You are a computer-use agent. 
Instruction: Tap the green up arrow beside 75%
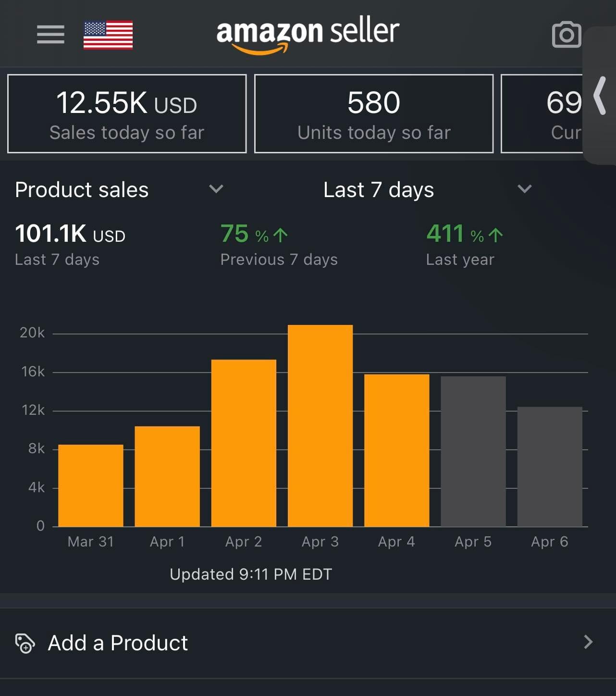point(280,234)
